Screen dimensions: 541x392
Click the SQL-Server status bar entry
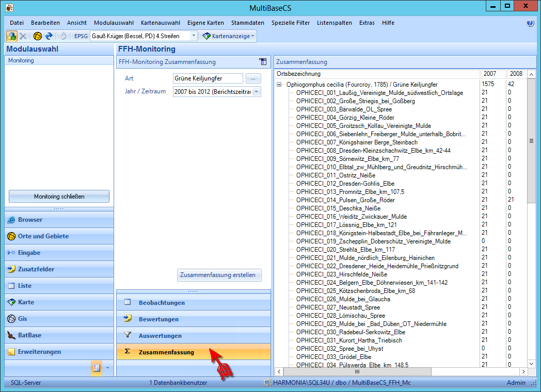pos(26,383)
